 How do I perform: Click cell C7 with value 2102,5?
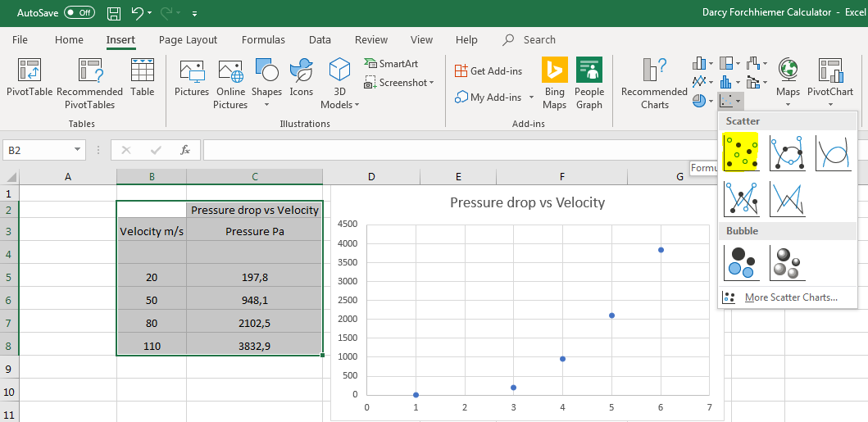click(x=254, y=323)
